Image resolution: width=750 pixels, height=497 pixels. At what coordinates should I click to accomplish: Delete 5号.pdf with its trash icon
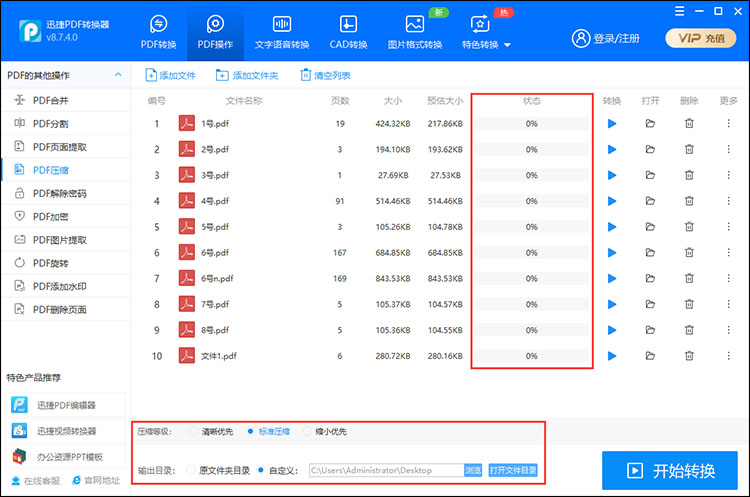689,226
